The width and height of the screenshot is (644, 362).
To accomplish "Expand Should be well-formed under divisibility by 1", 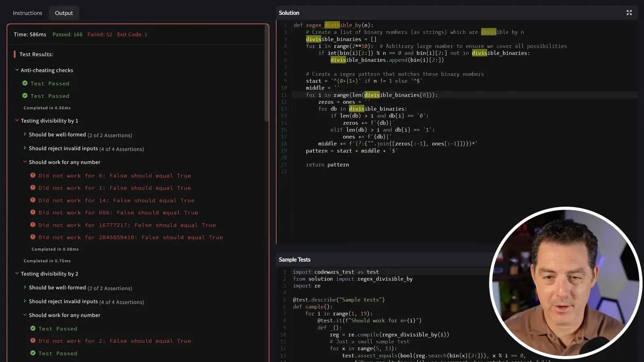I will pos(25,134).
